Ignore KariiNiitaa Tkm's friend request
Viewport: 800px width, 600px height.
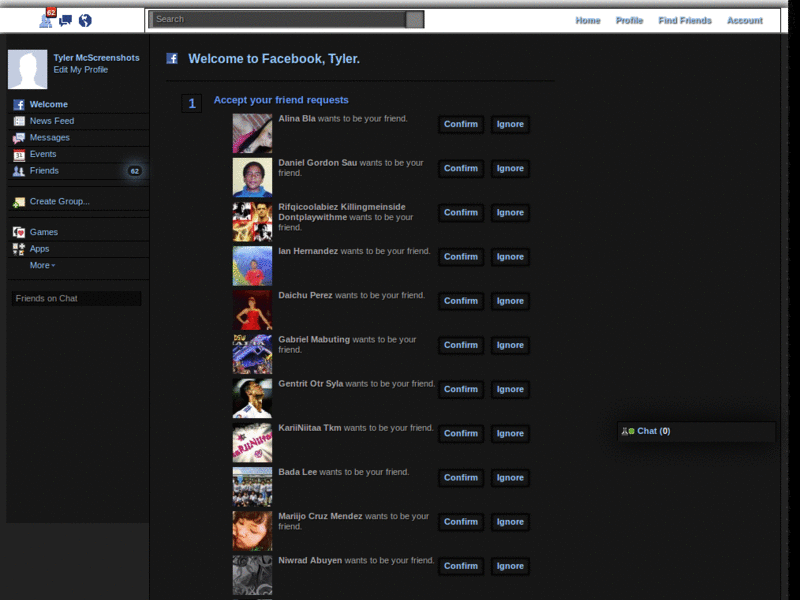510,434
